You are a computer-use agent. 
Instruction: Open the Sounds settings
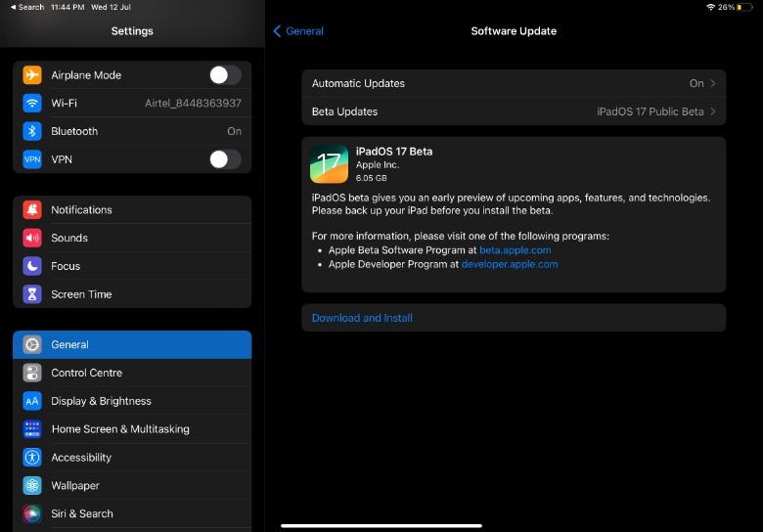pyautogui.click(x=132, y=238)
